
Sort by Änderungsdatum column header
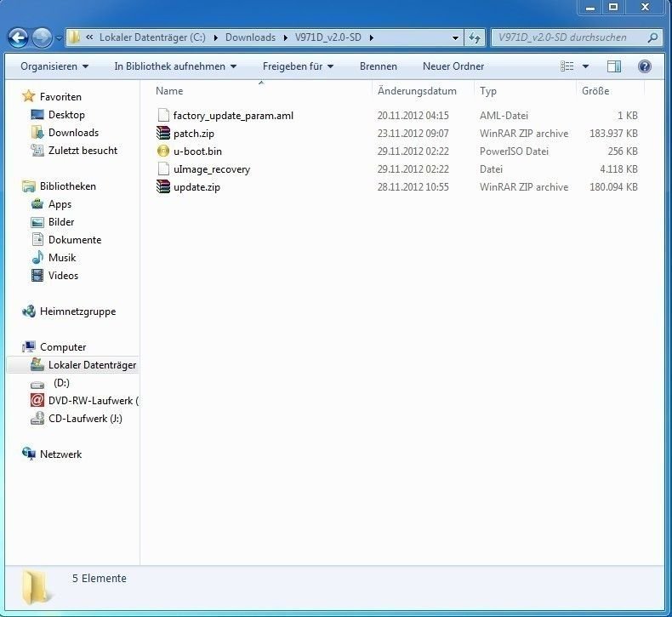pos(417,91)
